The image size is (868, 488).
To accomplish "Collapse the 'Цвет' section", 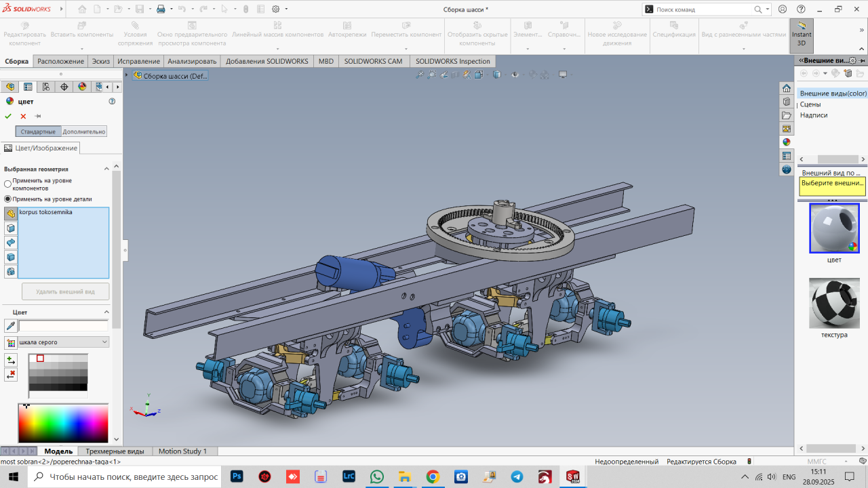I will (106, 312).
